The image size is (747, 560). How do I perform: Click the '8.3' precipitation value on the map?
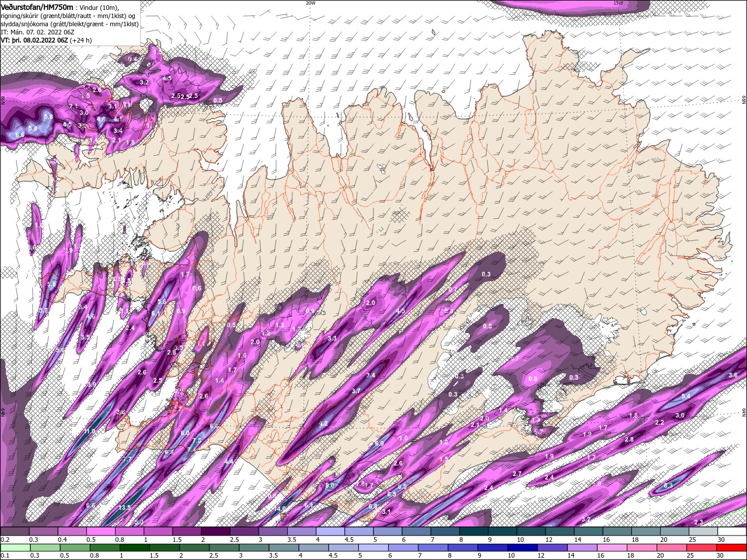tap(669, 485)
